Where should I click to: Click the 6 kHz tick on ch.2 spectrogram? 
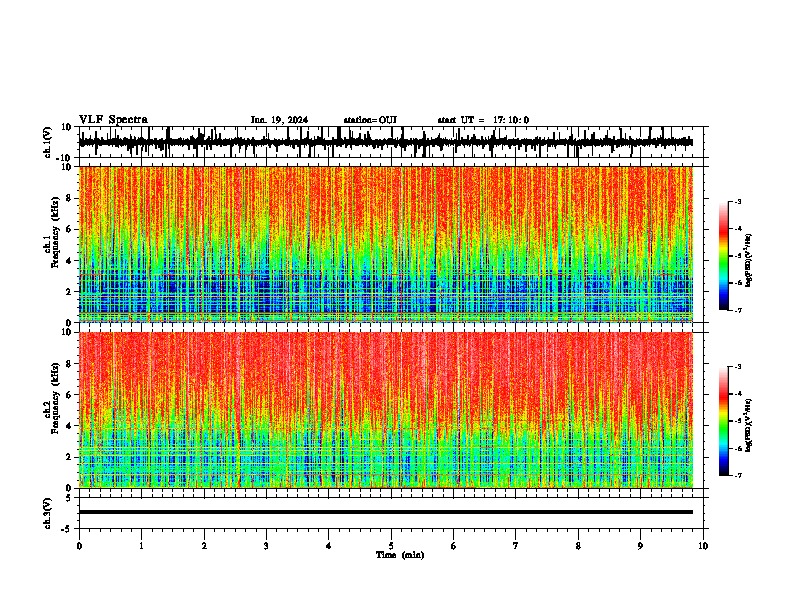(69, 395)
